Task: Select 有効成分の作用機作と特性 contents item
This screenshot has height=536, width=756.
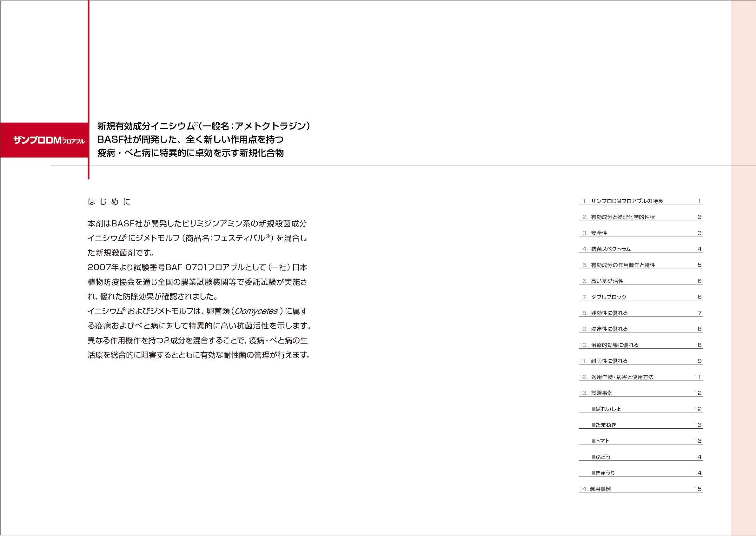Action: (x=623, y=265)
